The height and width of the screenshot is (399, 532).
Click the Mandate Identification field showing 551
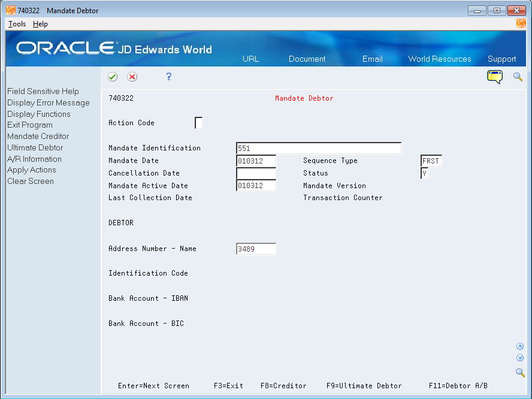[x=319, y=148]
